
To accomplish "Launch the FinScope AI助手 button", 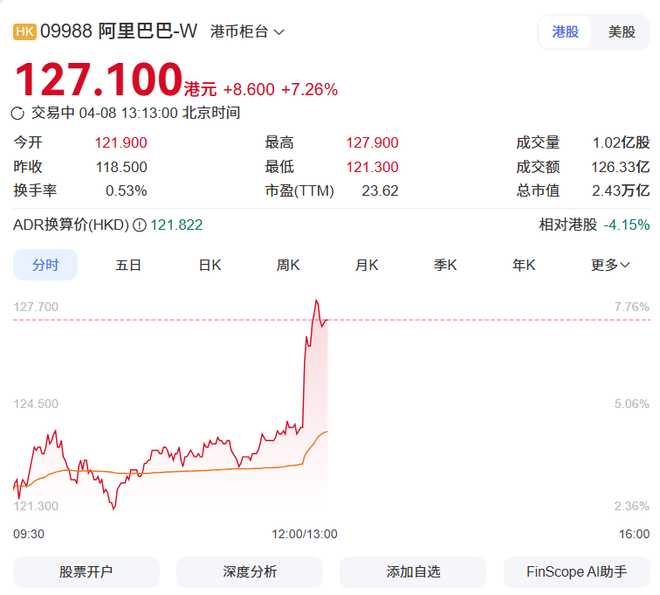I will 576,572.
